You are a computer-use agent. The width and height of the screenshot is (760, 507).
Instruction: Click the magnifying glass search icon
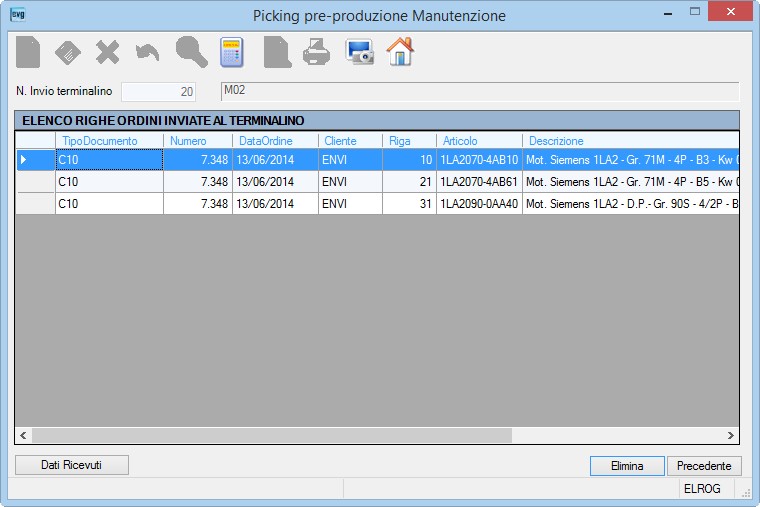point(191,52)
